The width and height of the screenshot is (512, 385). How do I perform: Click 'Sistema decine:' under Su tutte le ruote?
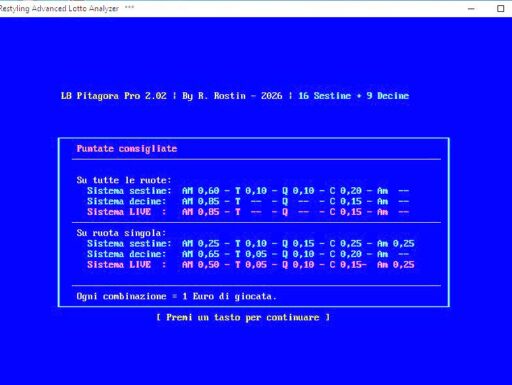point(126,201)
